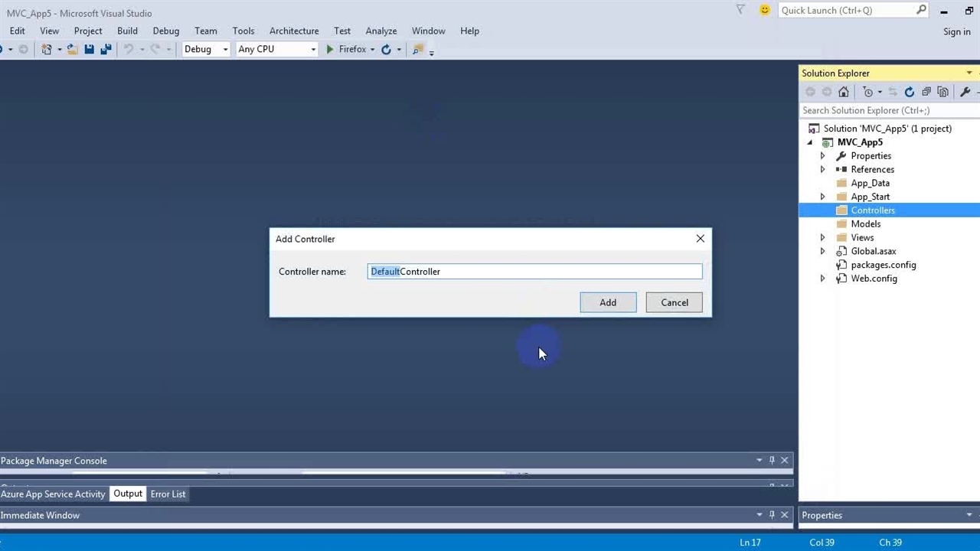
Task: Click the Save All toolbar icon
Action: (x=106, y=49)
